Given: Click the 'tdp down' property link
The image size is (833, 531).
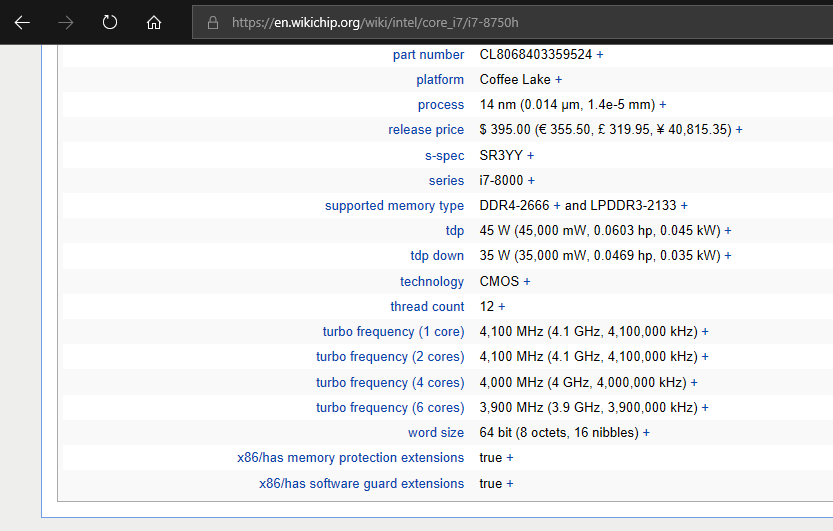Looking at the screenshot, I should [437, 256].
